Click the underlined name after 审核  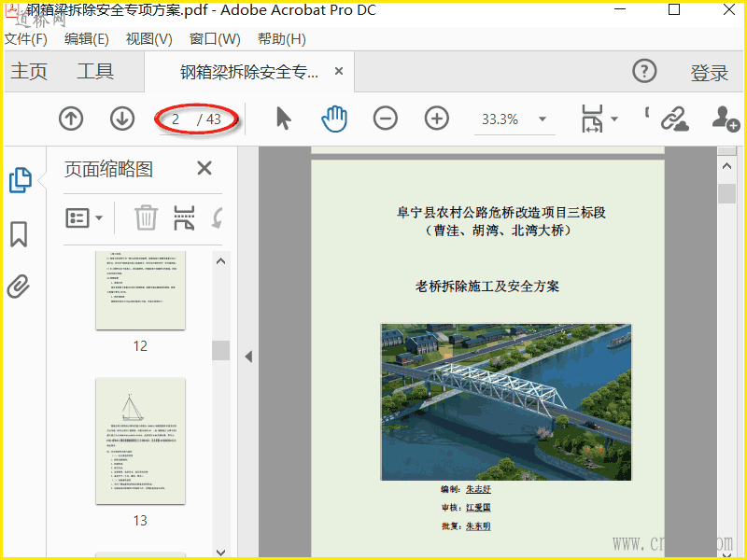click(478, 508)
